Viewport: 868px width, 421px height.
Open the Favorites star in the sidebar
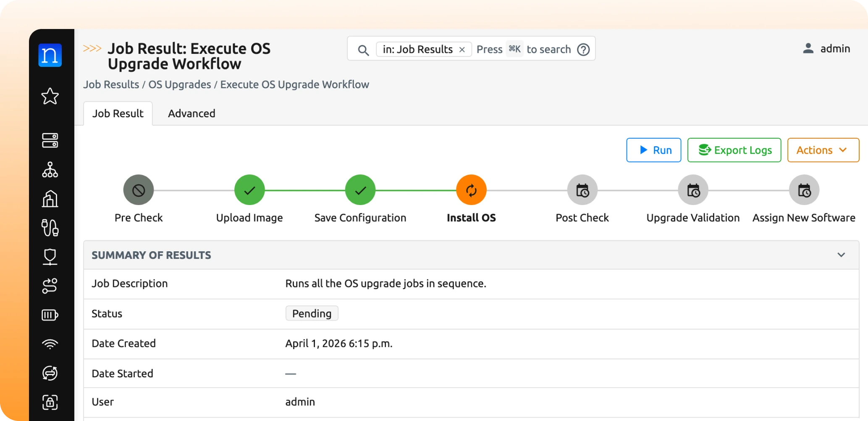pos(50,96)
